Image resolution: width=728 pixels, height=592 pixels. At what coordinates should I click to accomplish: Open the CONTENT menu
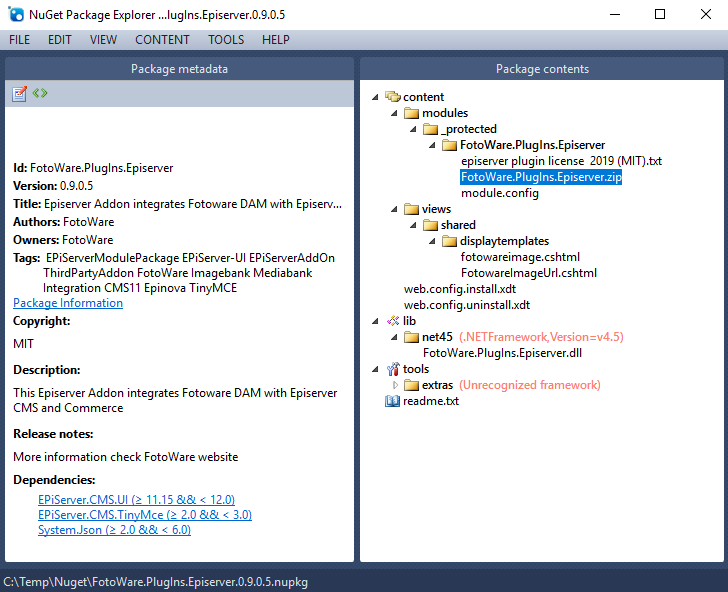tap(162, 40)
